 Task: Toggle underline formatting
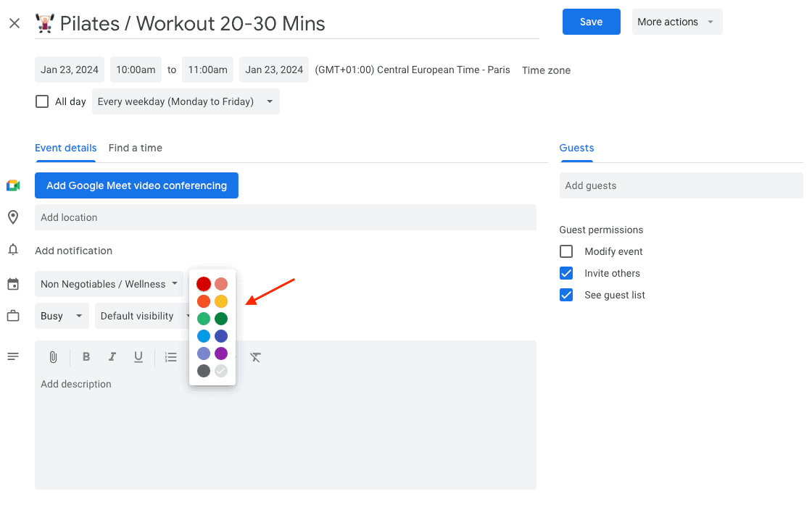(138, 356)
